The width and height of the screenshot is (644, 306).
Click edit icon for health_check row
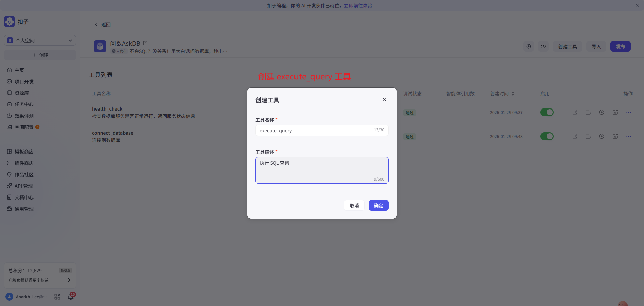[x=575, y=112]
